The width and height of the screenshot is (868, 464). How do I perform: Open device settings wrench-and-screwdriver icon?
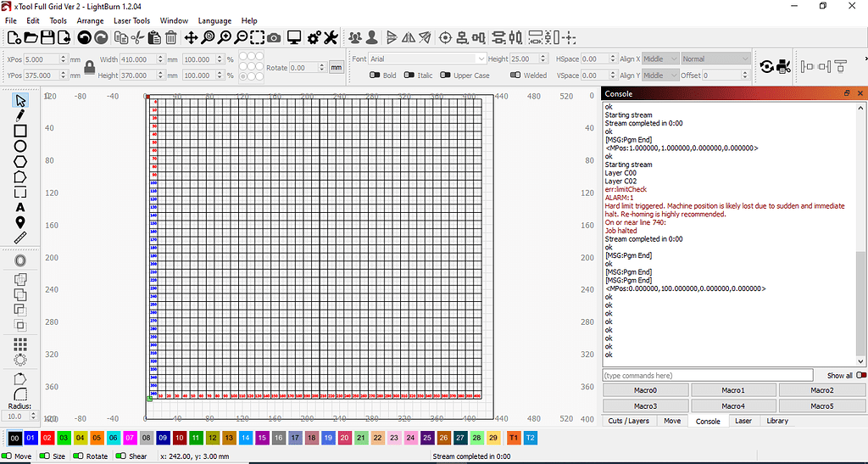[331, 37]
